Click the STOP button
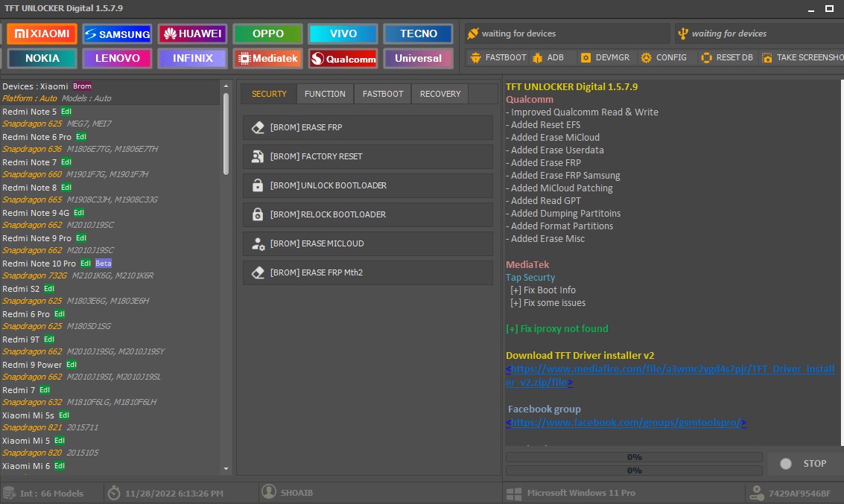The height and width of the screenshot is (504, 844). (x=805, y=464)
